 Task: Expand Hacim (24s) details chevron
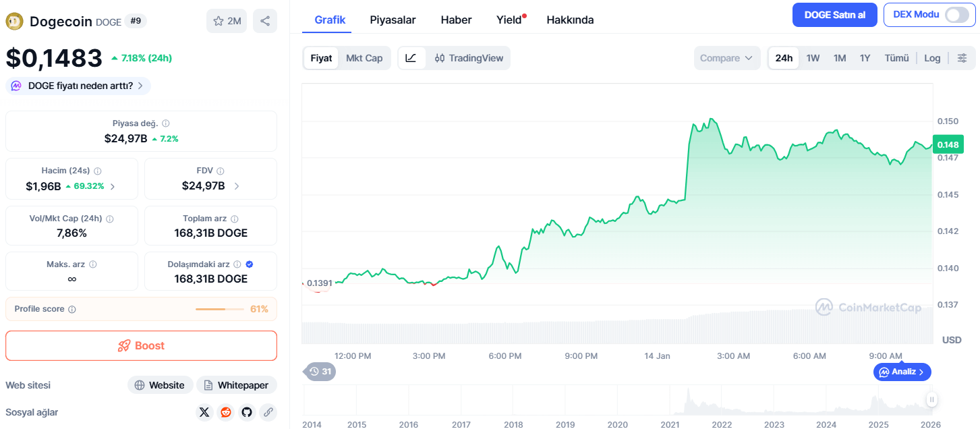pos(112,186)
